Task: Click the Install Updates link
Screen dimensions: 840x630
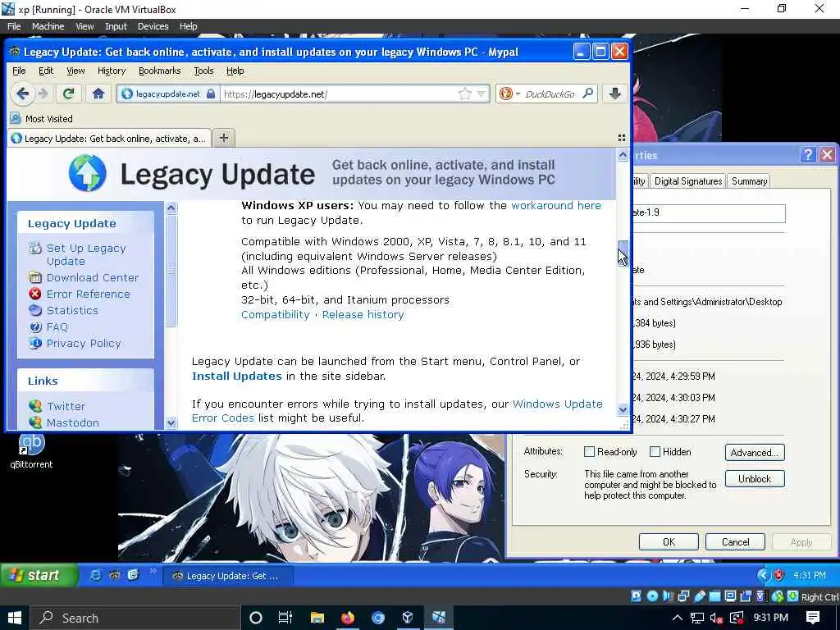Action: (237, 376)
